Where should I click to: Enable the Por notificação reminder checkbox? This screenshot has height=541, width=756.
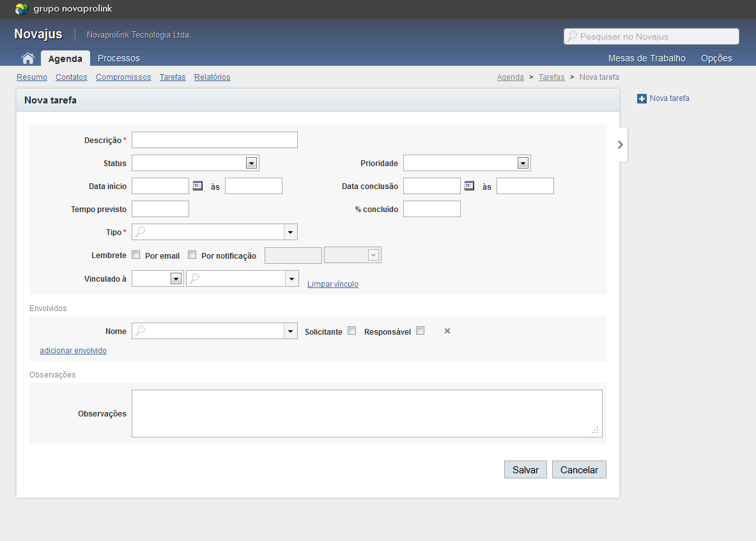click(192, 255)
